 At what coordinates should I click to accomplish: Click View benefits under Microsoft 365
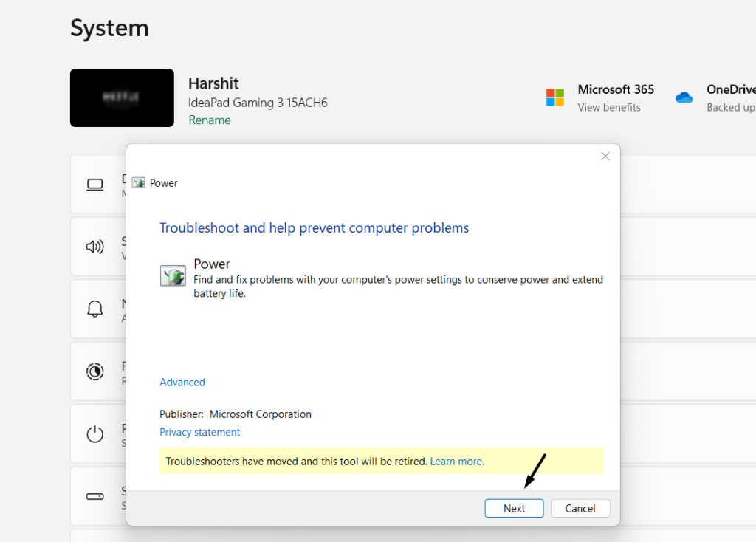point(609,107)
